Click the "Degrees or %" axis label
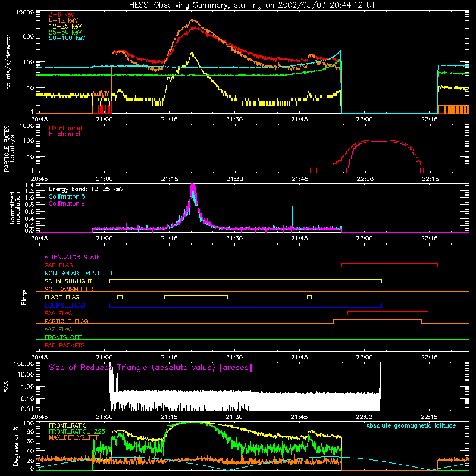The width and height of the screenshot is (476, 476). pyautogui.click(x=15, y=446)
